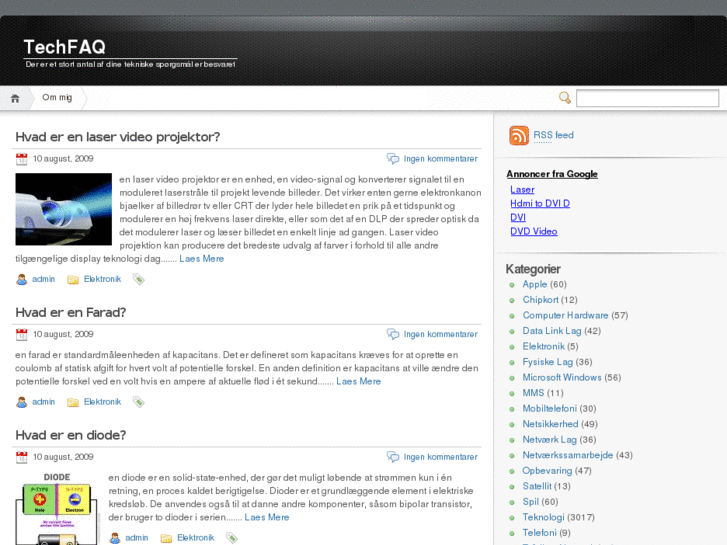Viewport: 727px width, 545px height.
Task: Open the DVI ad link
Action: pyautogui.click(x=518, y=218)
